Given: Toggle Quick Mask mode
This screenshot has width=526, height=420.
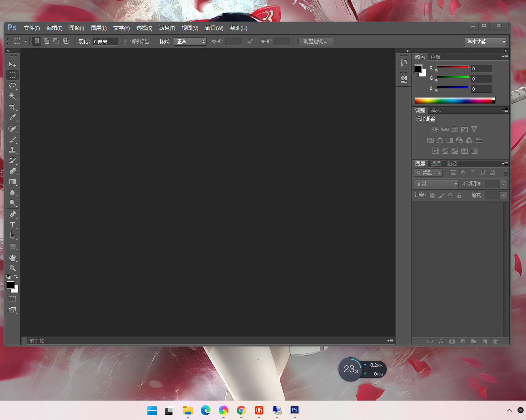Looking at the screenshot, I should click(x=13, y=299).
